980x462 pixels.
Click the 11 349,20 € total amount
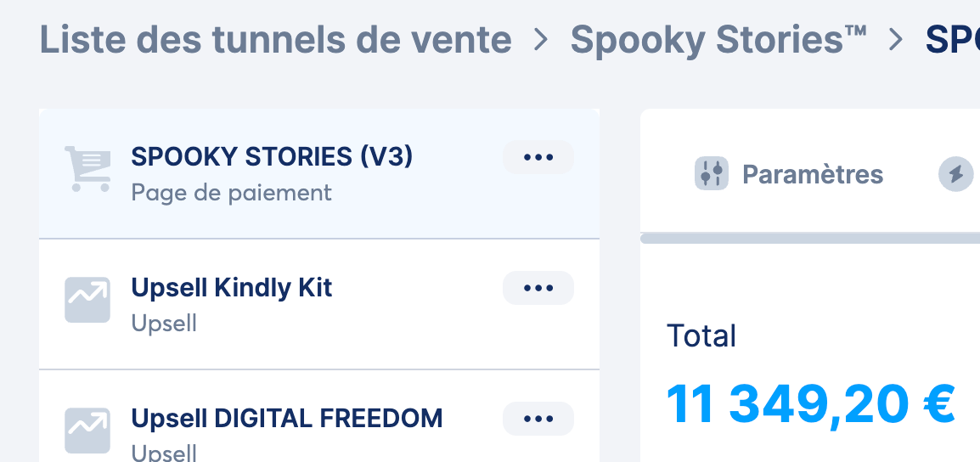point(811,404)
